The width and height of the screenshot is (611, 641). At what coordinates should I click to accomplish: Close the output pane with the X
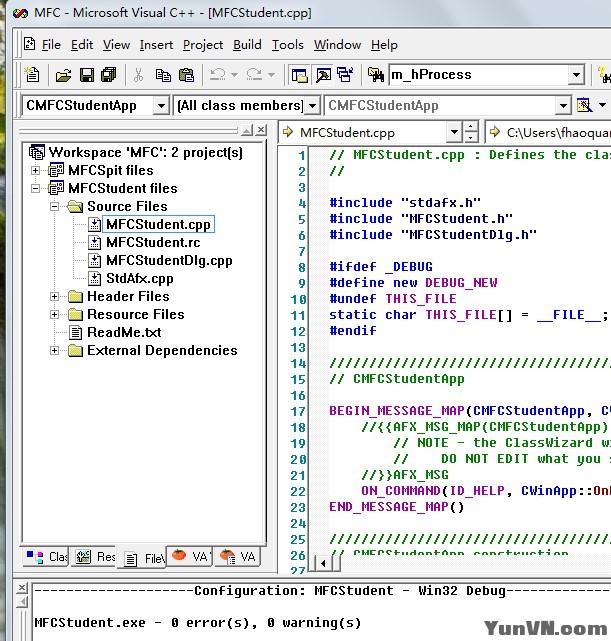point(22,588)
